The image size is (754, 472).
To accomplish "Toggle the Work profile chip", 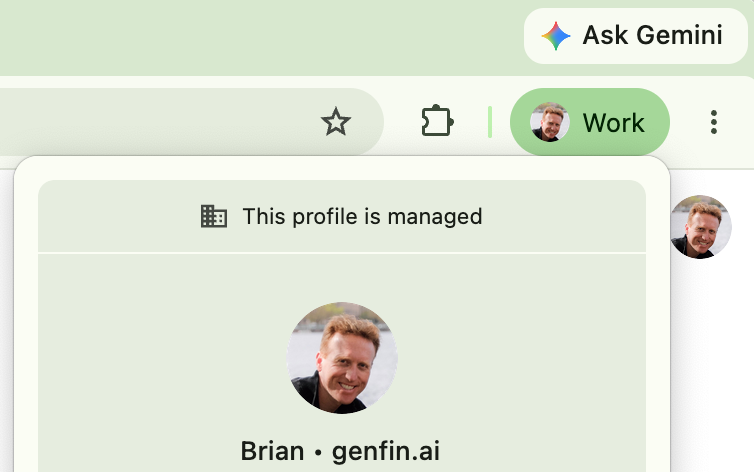I will [590, 122].
